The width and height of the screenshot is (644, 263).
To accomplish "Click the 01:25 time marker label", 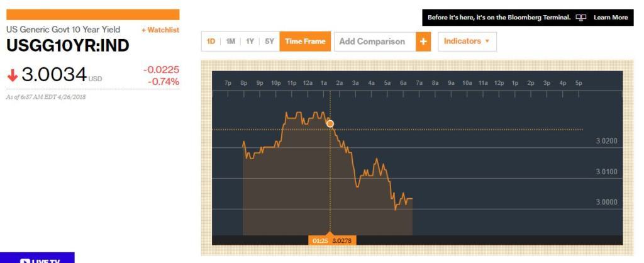I will (x=319, y=240).
